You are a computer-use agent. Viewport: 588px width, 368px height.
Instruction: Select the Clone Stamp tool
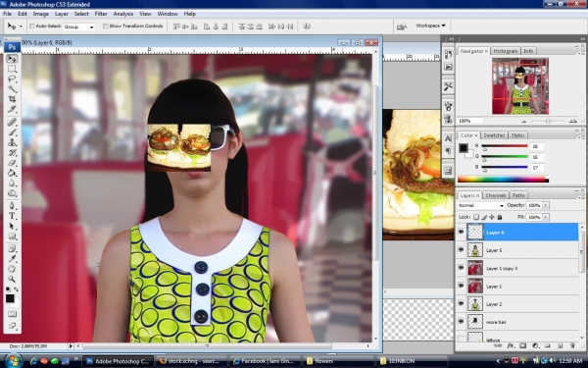12,142
